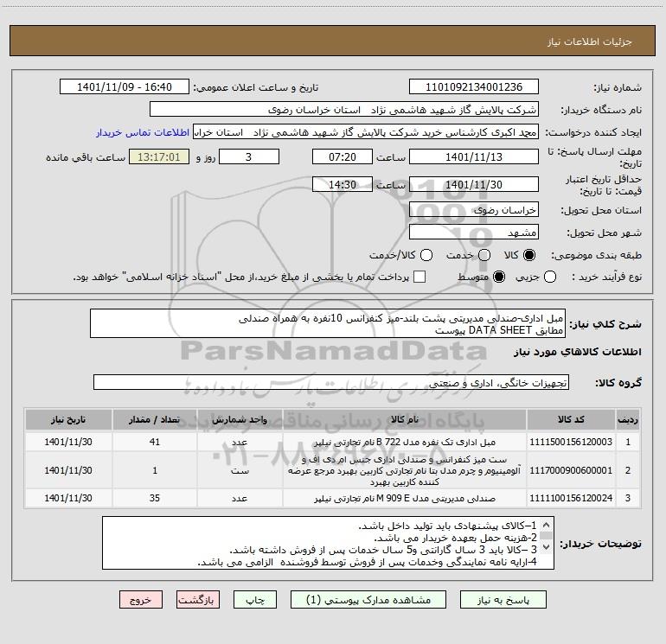
Task: Click the خروج exit button
Action: (x=141, y=600)
